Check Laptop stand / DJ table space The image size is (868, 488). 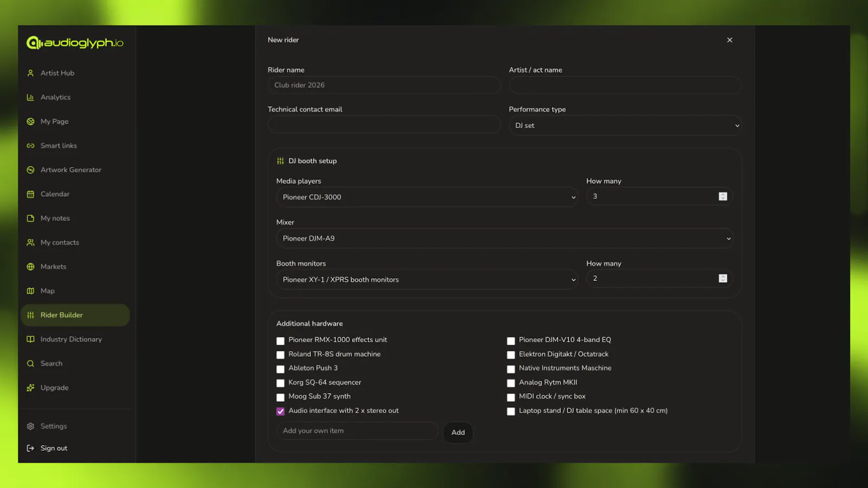click(x=511, y=412)
